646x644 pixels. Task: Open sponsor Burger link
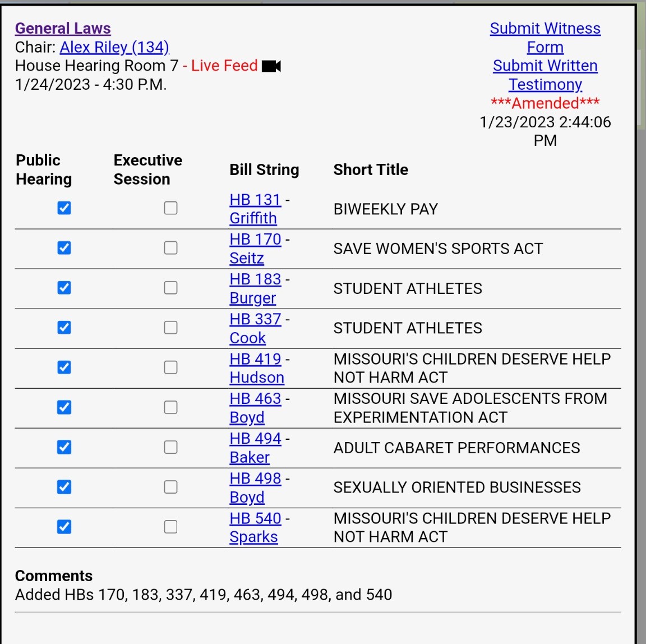point(252,298)
